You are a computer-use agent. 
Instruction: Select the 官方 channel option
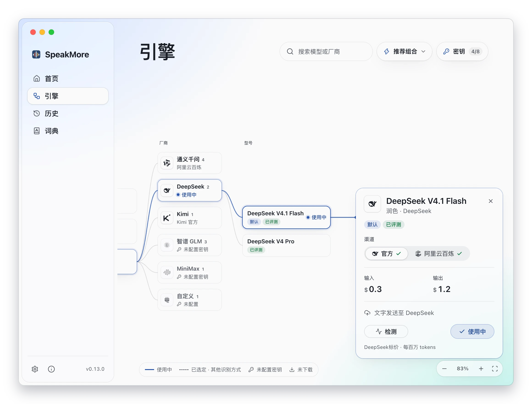click(x=386, y=253)
